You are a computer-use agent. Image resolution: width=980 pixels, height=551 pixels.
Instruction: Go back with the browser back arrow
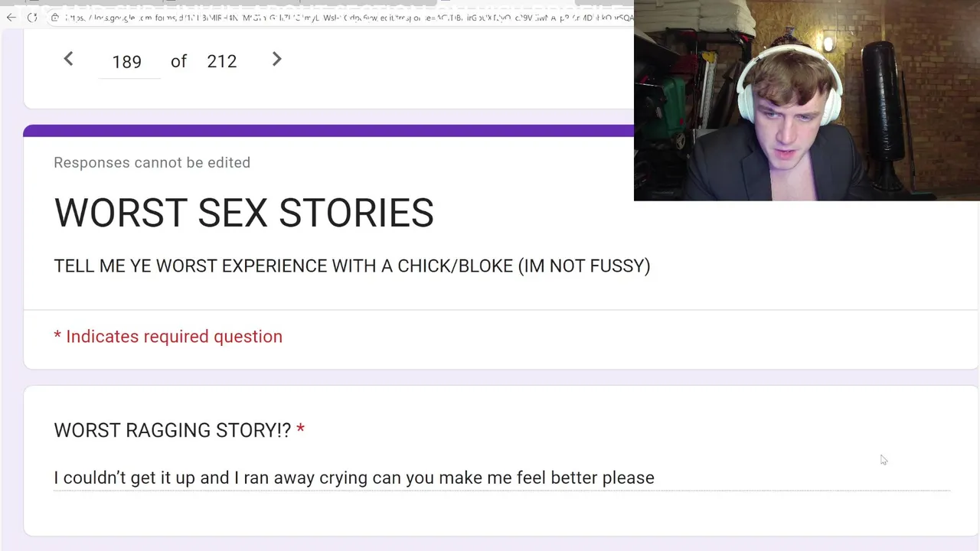pos(11,17)
